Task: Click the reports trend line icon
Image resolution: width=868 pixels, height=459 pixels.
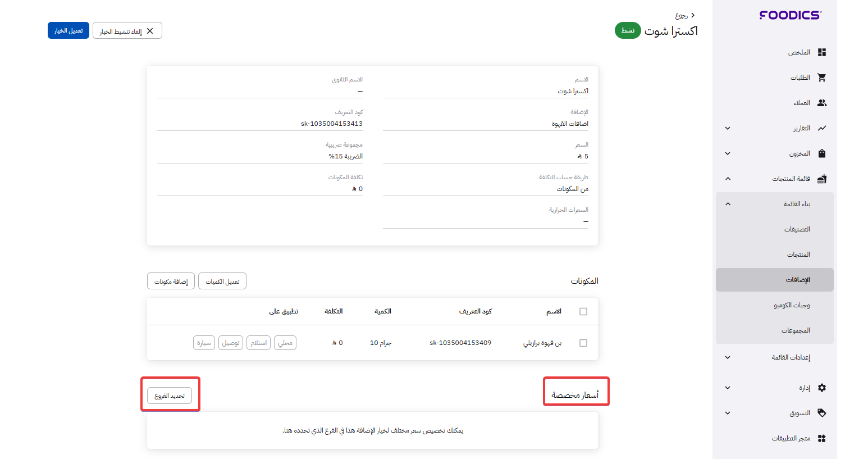Action: (821, 128)
